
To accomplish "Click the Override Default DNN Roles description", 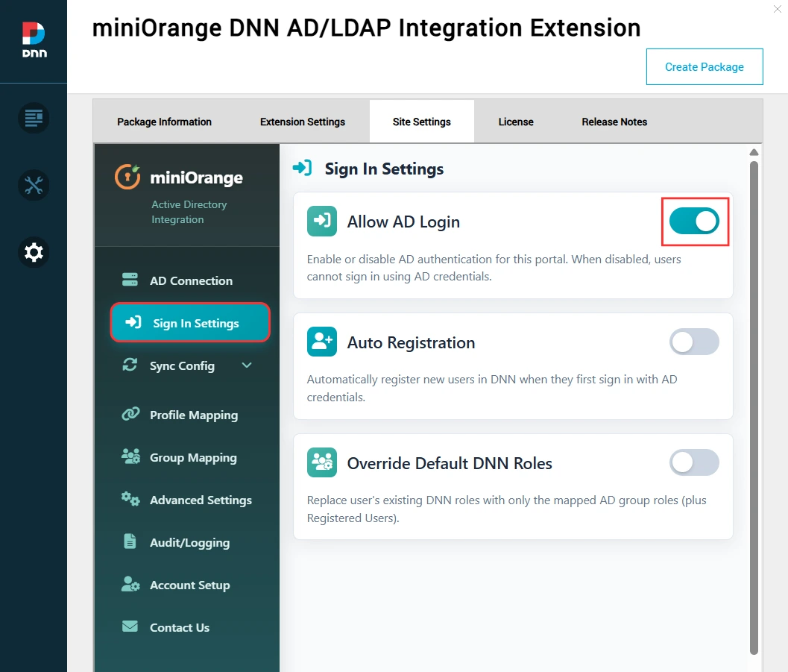I will click(507, 509).
